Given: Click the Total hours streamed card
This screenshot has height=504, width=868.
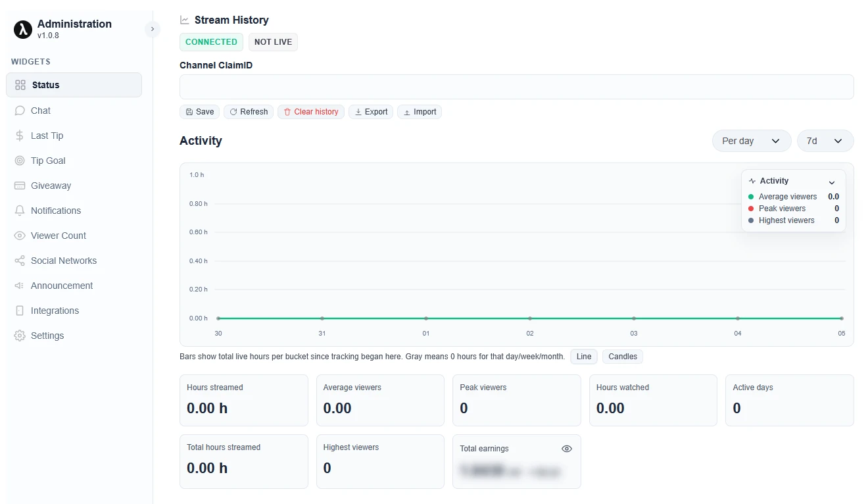Looking at the screenshot, I should 244,461.
